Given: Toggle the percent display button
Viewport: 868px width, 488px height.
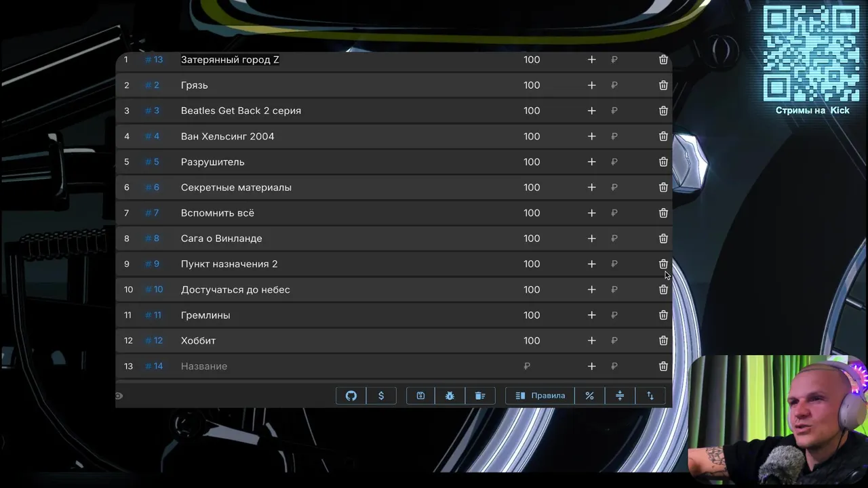Looking at the screenshot, I should coord(589,396).
